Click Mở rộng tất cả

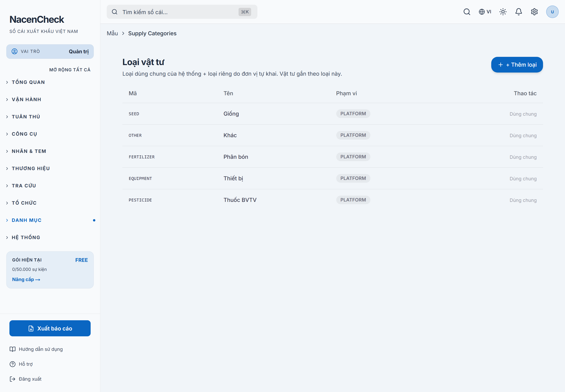[70, 70]
